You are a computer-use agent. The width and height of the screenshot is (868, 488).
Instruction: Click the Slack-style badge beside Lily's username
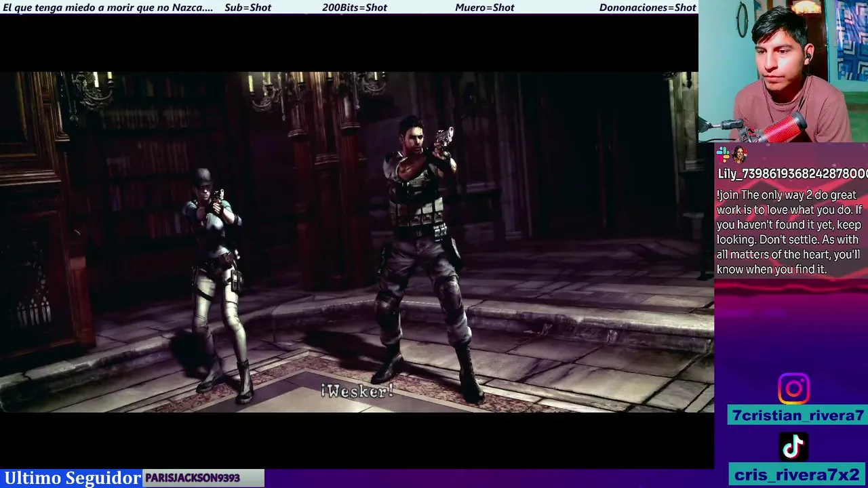pyautogui.click(x=723, y=155)
